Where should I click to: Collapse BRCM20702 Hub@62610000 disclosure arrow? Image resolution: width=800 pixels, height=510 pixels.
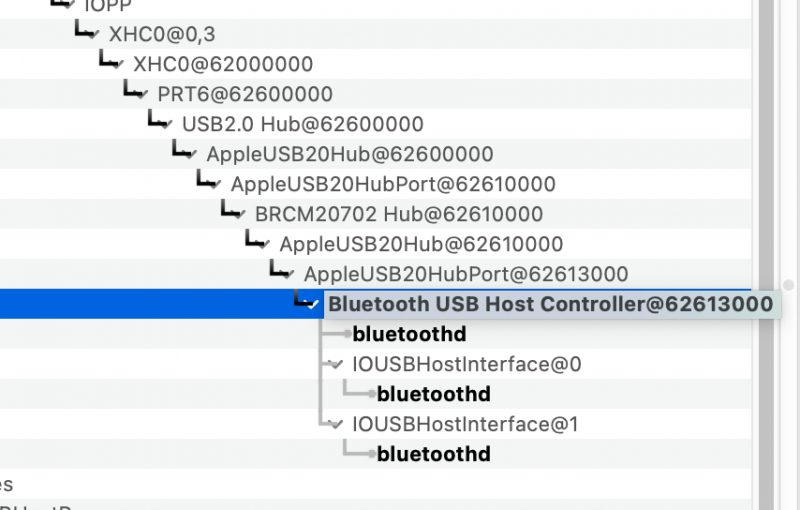point(242,215)
